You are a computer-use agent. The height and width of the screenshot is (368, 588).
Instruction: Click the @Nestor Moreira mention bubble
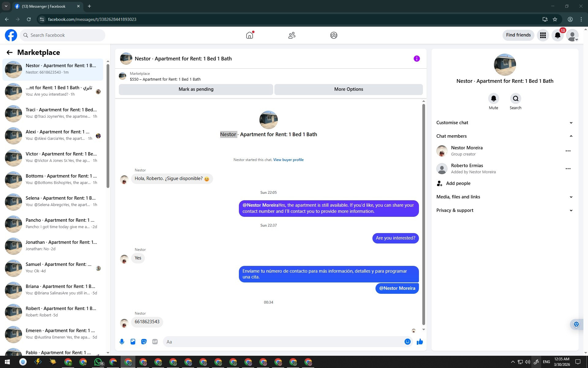tap(397, 288)
